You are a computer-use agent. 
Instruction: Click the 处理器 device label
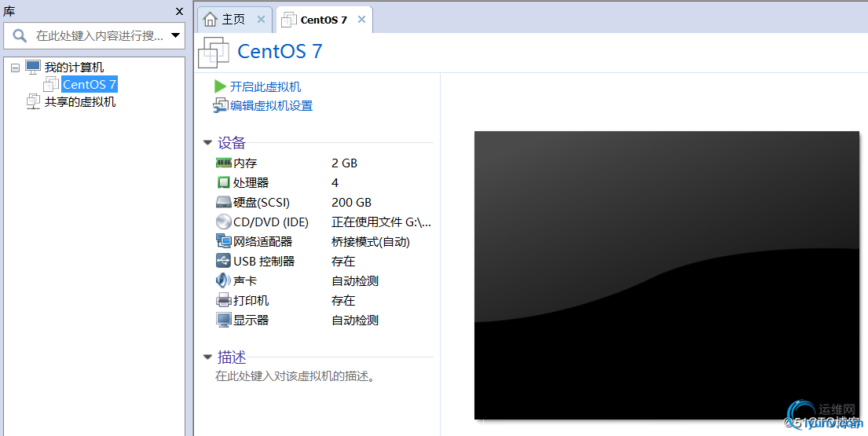251,182
